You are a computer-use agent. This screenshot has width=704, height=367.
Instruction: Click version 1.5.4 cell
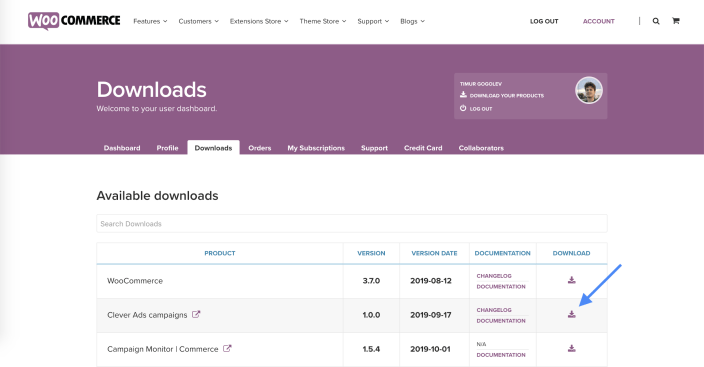(371, 349)
